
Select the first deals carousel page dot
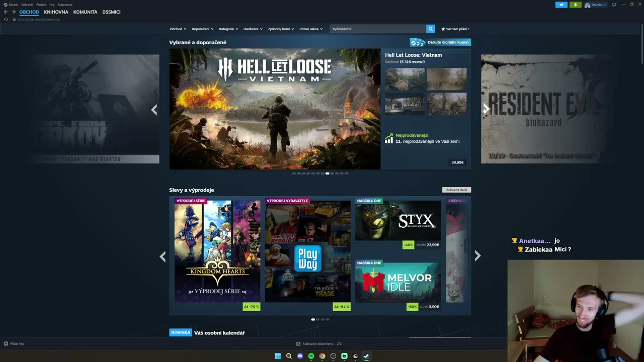pos(313,319)
